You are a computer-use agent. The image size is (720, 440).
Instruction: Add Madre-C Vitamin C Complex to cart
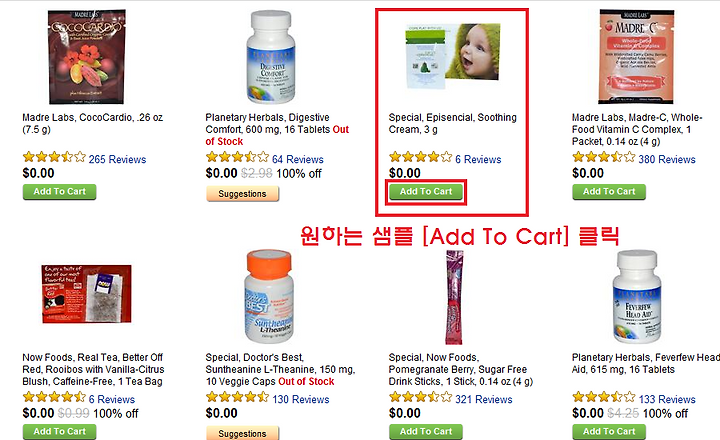tap(609, 192)
